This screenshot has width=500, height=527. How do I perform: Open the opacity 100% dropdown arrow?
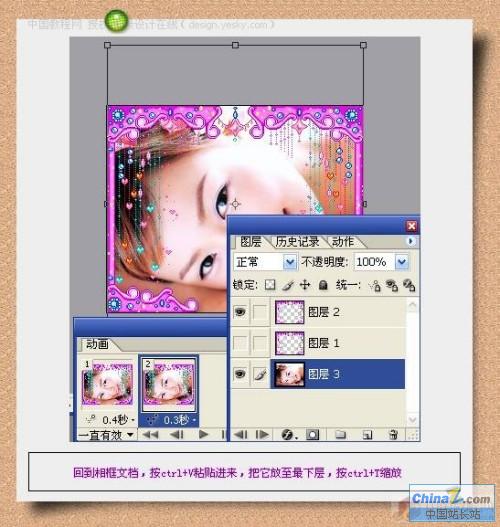click(402, 262)
